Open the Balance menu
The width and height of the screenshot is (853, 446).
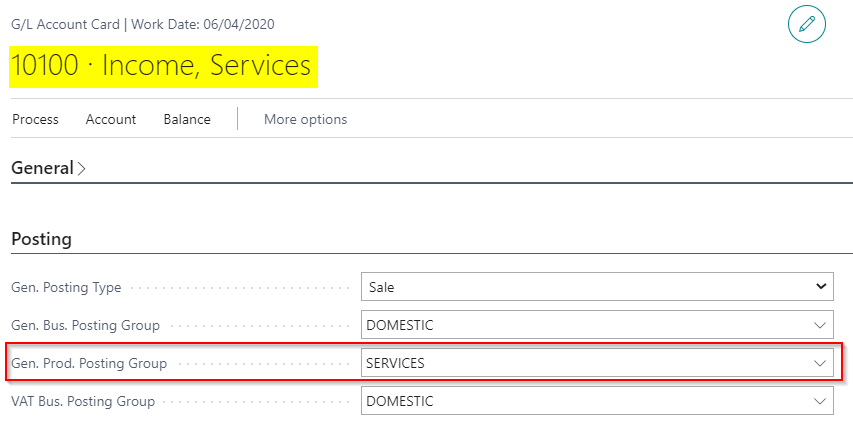click(187, 119)
